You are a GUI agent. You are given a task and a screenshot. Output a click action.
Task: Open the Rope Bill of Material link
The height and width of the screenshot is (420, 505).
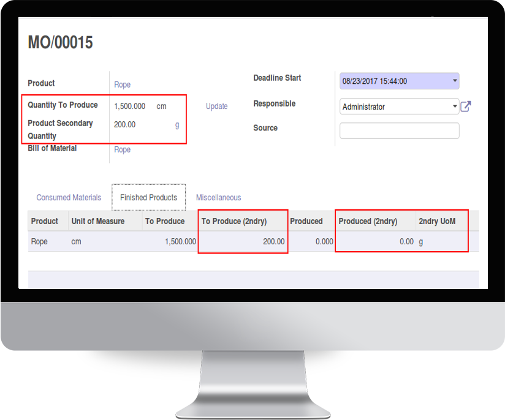coord(123,149)
